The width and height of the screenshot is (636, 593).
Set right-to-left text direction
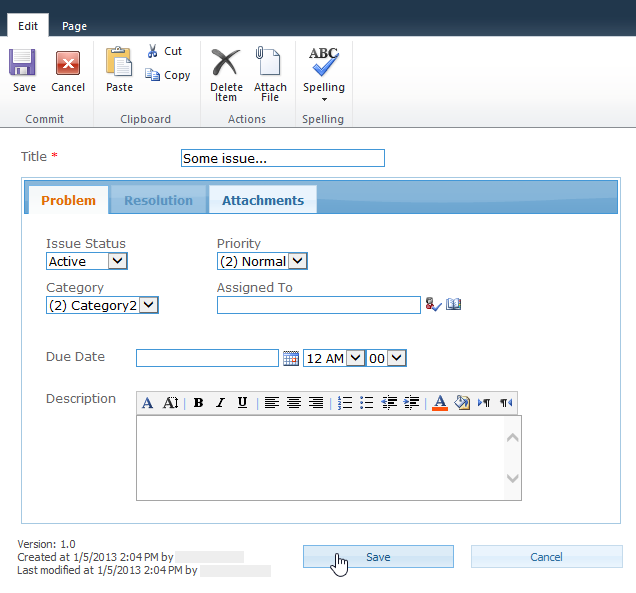[506, 403]
